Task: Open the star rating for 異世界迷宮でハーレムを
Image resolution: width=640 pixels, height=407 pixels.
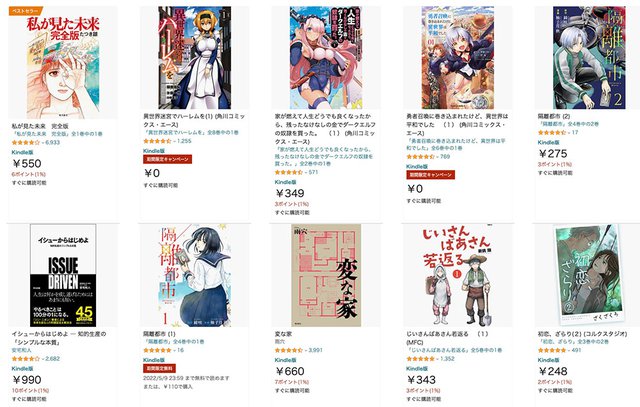Action: click(157, 141)
